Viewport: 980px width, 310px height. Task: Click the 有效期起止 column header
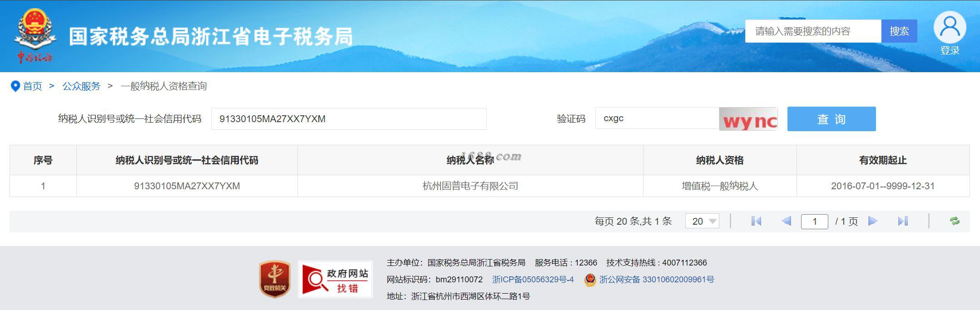883,160
